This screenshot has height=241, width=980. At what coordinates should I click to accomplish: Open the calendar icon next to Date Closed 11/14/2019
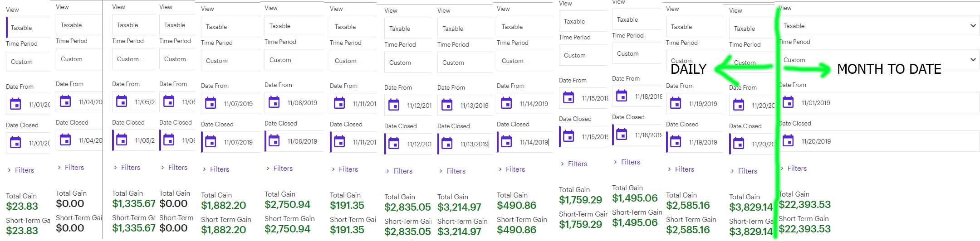pos(507,142)
